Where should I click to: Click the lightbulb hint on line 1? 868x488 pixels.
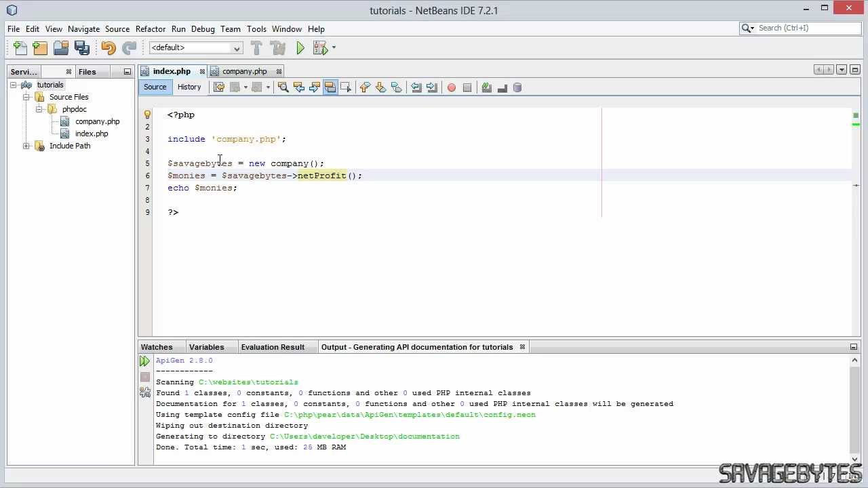click(x=147, y=115)
